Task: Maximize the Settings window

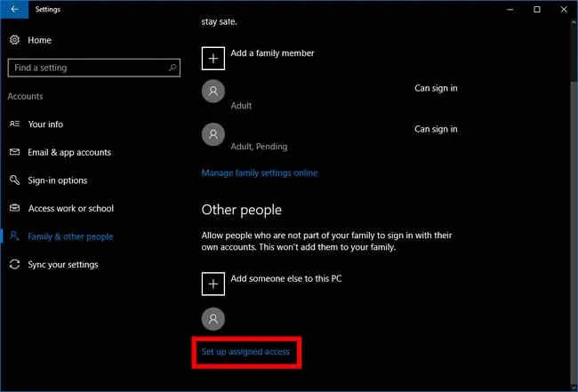Action: [x=537, y=9]
